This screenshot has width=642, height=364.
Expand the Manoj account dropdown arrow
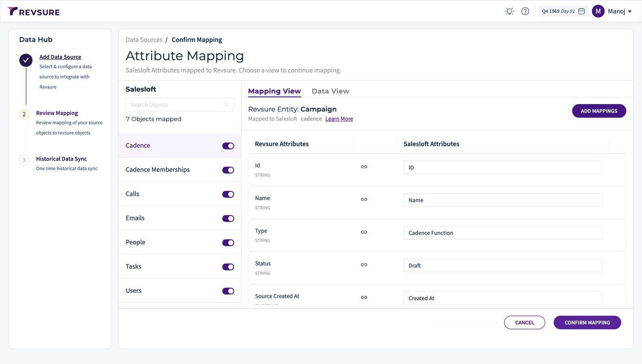point(630,12)
